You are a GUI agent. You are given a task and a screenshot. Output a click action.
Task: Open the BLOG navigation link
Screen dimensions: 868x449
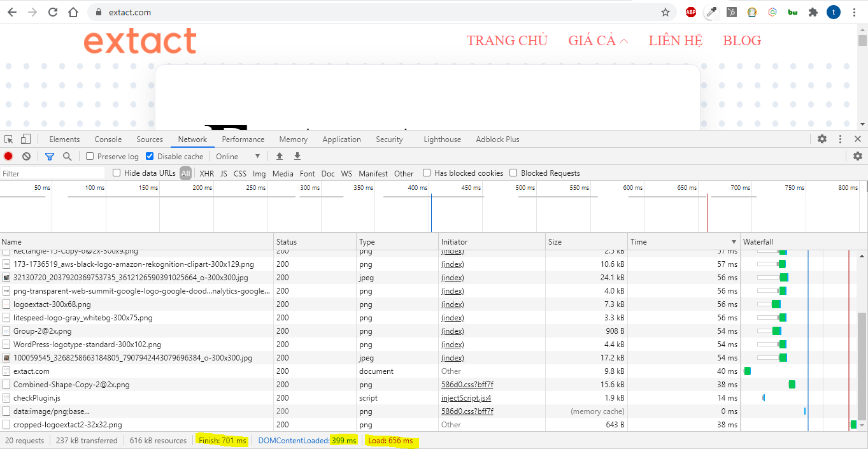coord(741,40)
